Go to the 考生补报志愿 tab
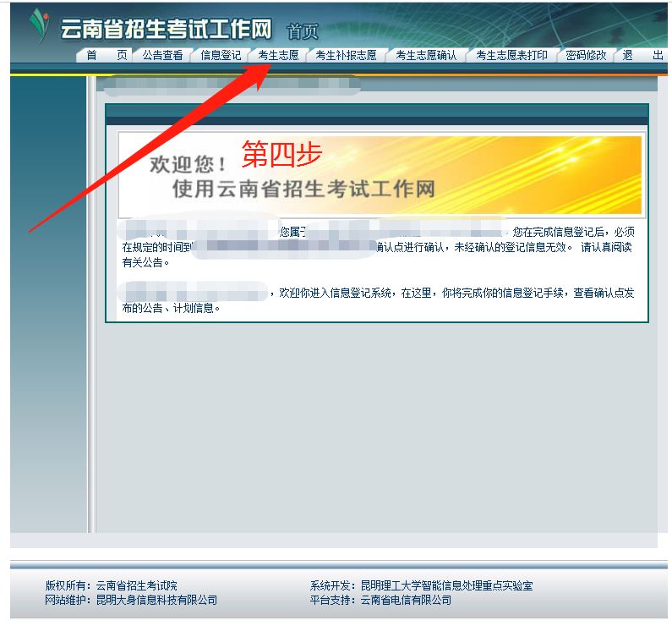Screen dimensions: 672x626 coord(346,56)
